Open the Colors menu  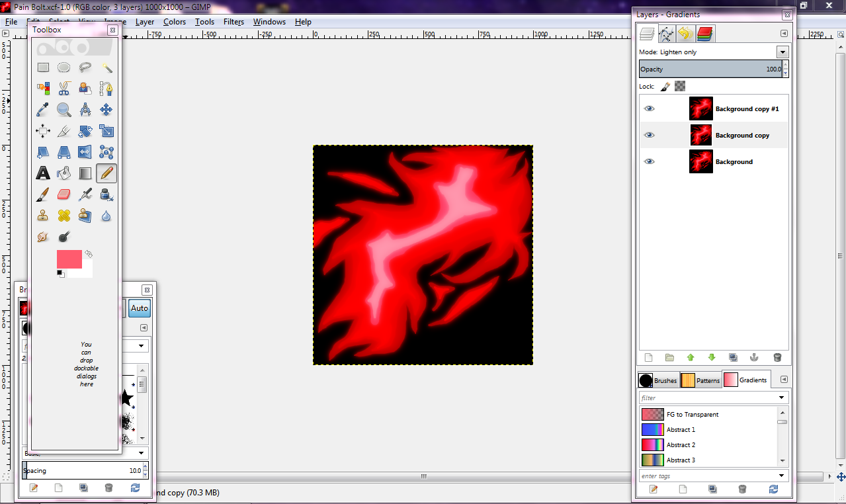pyautogui.click(x=175, y=22)
